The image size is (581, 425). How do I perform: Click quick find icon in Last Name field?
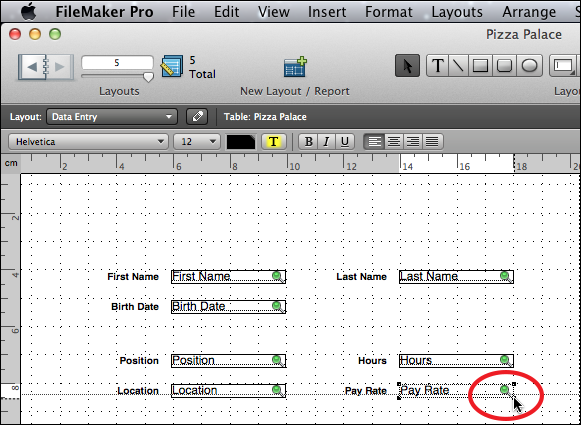pyautogui.click(x=505, y=276)
